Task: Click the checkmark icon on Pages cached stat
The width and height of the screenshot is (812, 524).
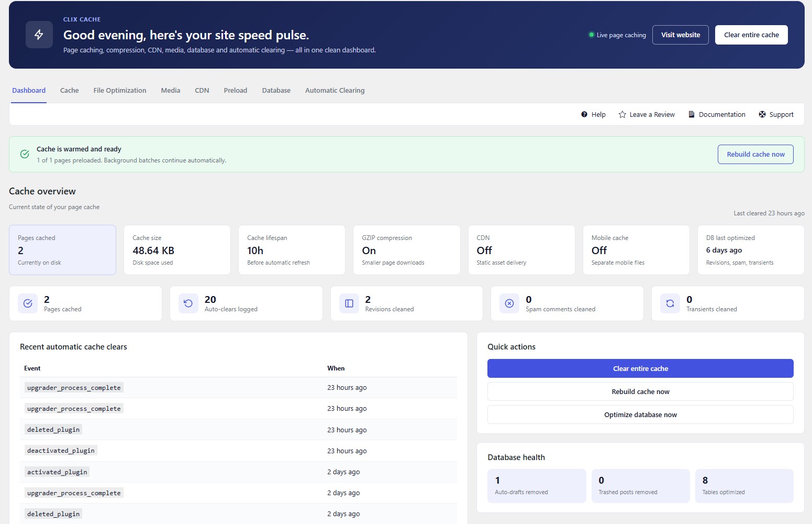Action: (28, 303)
